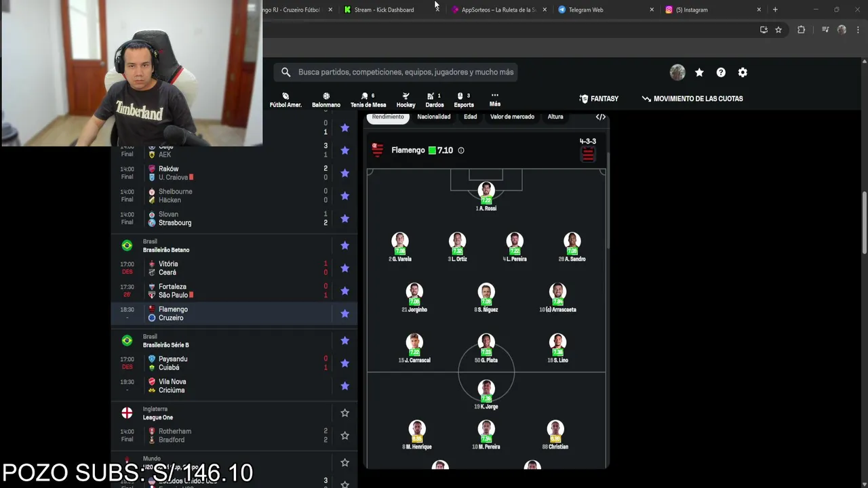Close the Telegram Web tab

pos(652,9)
